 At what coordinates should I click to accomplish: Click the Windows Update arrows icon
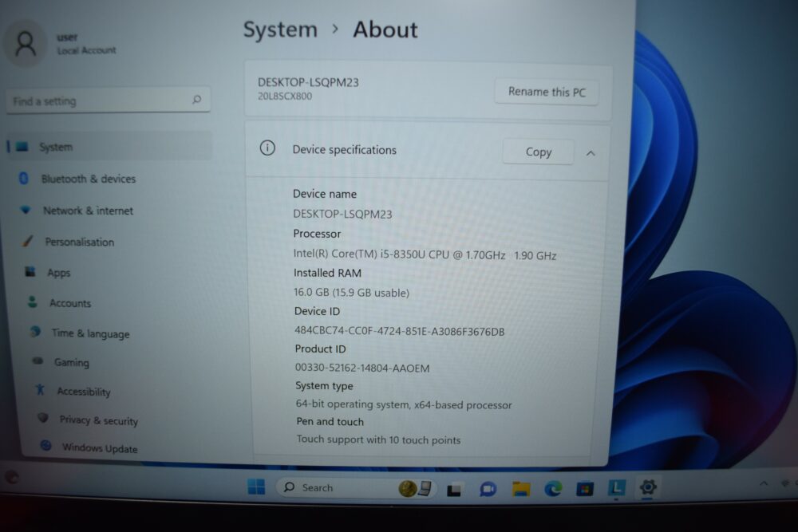45,446
